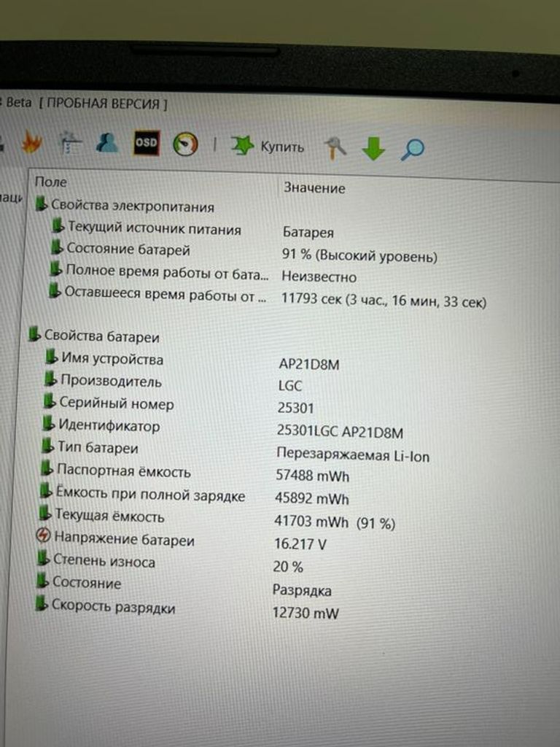Click the value 41703 mWh (91 %)
The width and height of the screenshot is (560, 747).
point(335,522)
